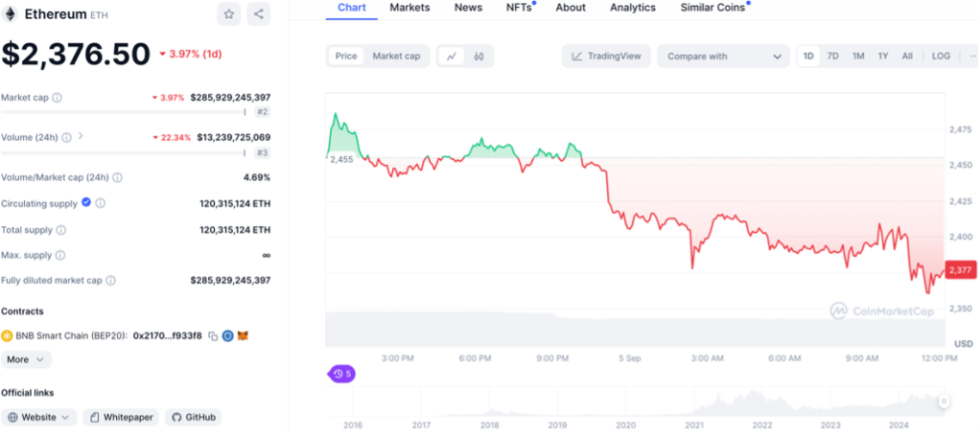Switch to candlestick chart icon
Viewport: 980px width, 435px height.
[x=478, y=57]
